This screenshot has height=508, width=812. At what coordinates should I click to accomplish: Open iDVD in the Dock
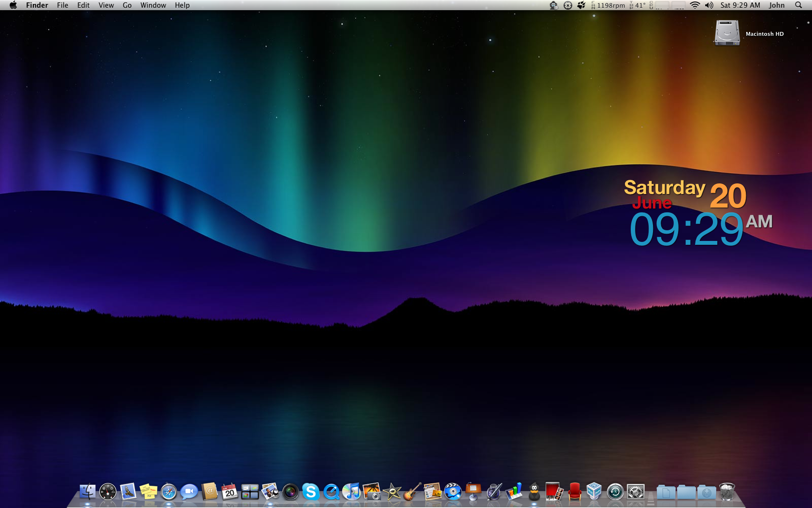tap(453, 492)
